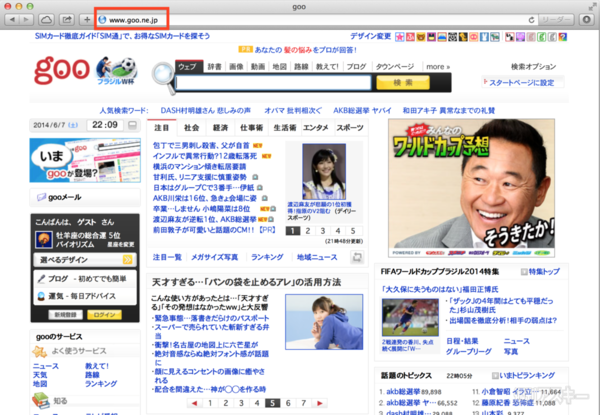The width and height of the screenshot is (600, 415).
Task: Open the グループリーグ link
Action: (469, 351)
